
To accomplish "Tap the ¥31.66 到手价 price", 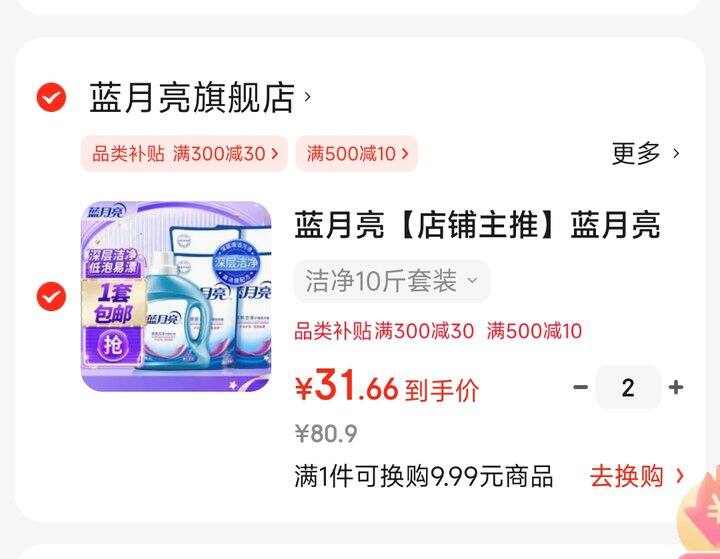I will [387, 387].
